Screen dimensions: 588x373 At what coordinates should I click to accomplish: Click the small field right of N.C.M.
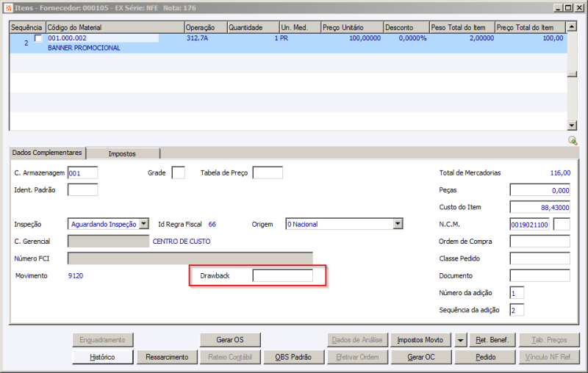click(562, 225)
